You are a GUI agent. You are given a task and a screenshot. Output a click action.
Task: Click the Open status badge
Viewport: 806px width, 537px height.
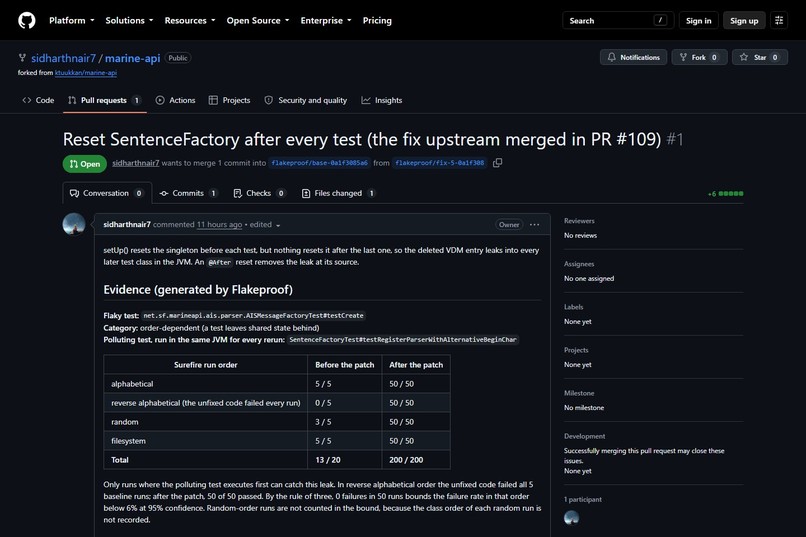coord(85,164)
